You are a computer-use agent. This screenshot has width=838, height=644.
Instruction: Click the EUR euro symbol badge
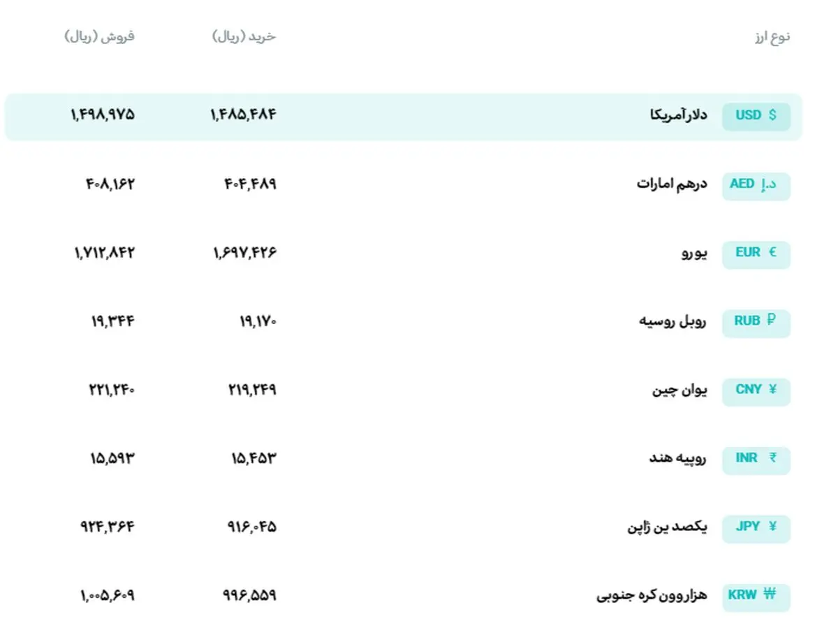pos(756,254)
